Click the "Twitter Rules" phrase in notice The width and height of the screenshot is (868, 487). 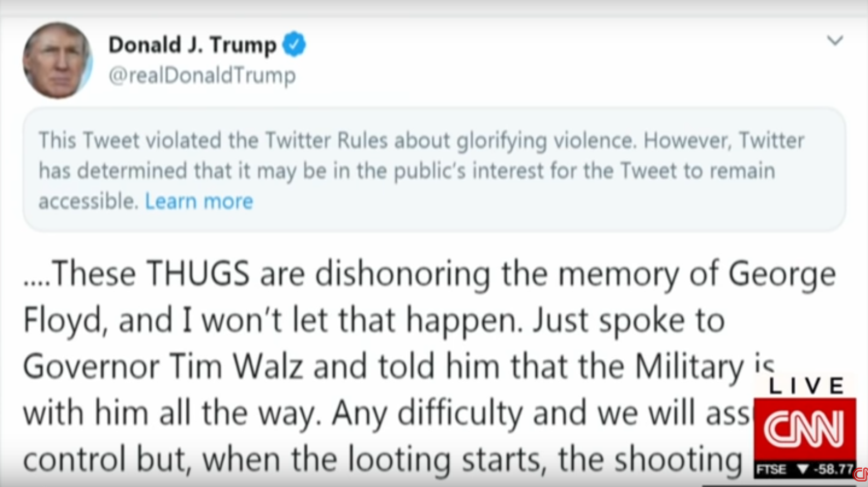coord(326,141)
